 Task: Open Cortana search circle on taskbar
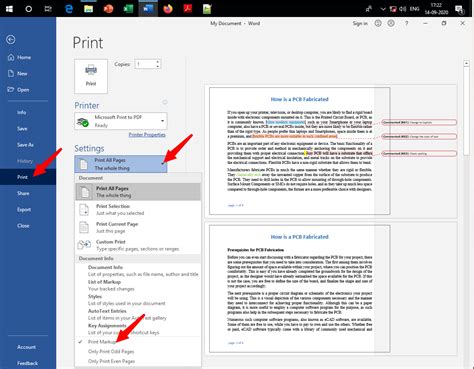[29, 9]
